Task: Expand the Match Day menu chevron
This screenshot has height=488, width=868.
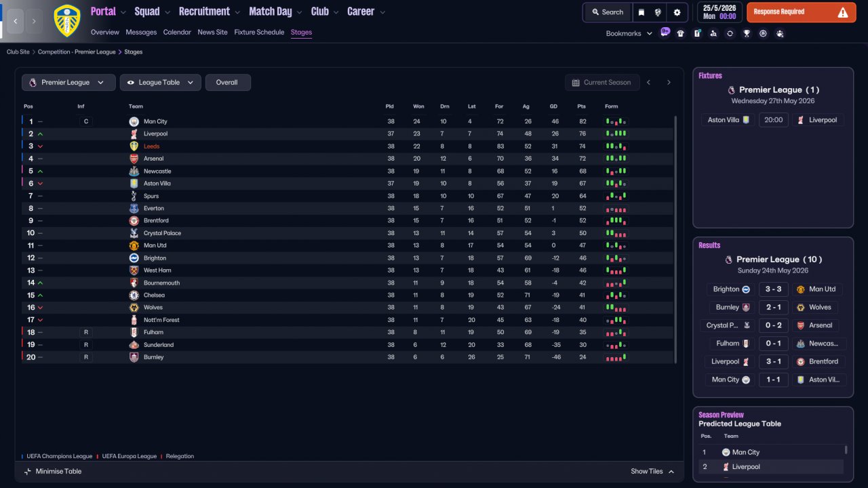Action: [299, 12]
